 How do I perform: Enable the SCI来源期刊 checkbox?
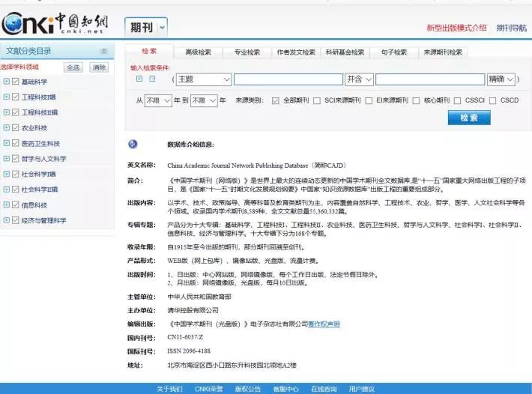[317, 100]
